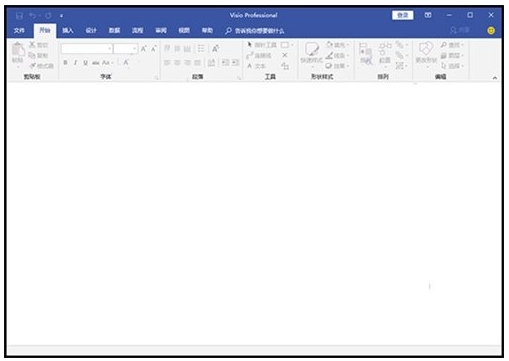Viewport: 509px width, 361px height.
Task: Toggle Justify alignment for paragraph
Action: pyautogui.click(x=198, y=63)
